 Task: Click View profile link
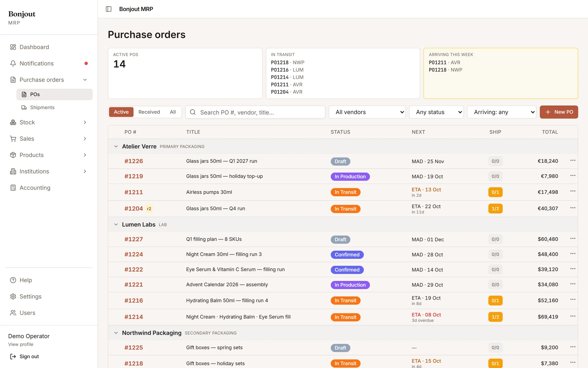click(x=21, y=344)
